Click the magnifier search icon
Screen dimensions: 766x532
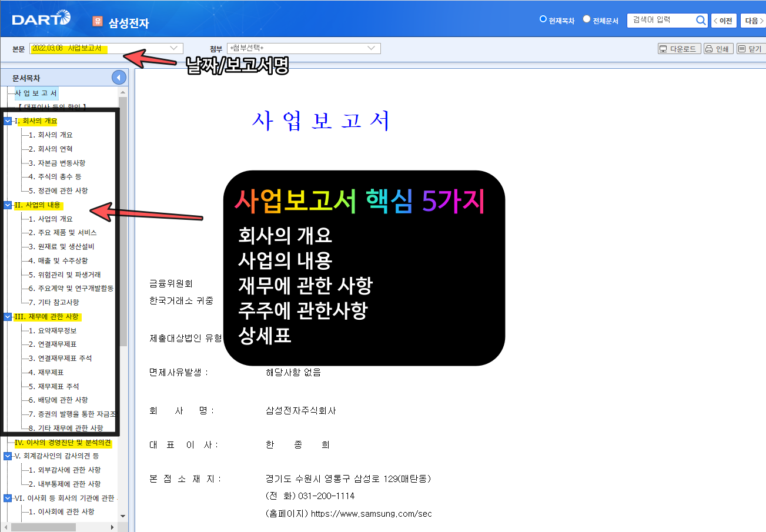(701, 21)
